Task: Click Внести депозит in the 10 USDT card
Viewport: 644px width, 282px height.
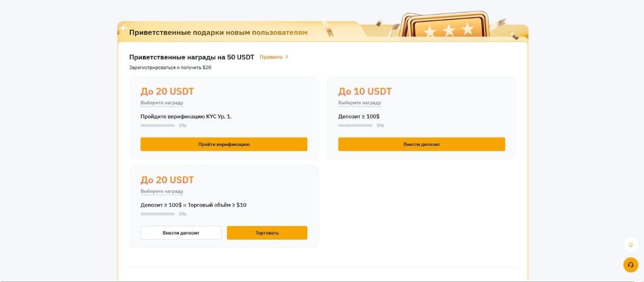Action: click(421, 144)
